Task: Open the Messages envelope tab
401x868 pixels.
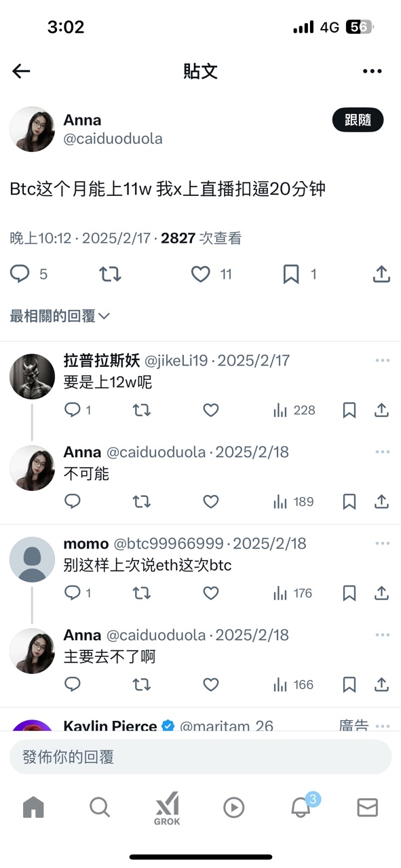Action: (367, 807)
